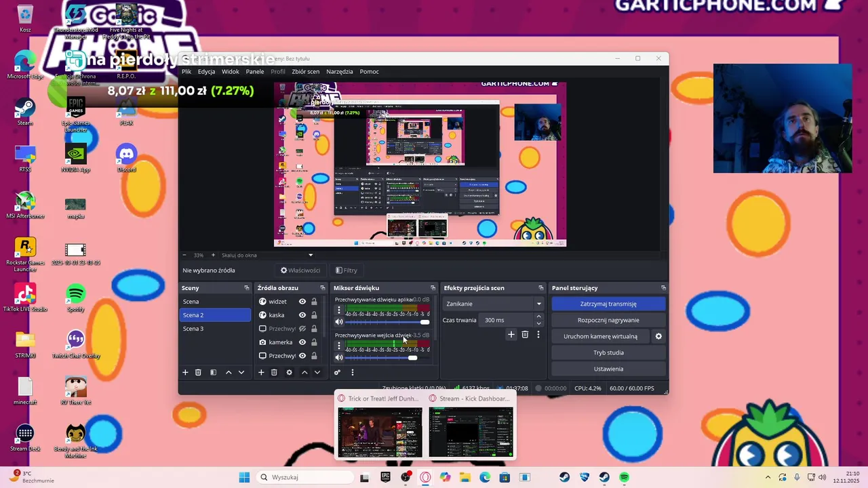Open Właściwości of selected source
868x488 pixels.
click(x=300, y=270)
